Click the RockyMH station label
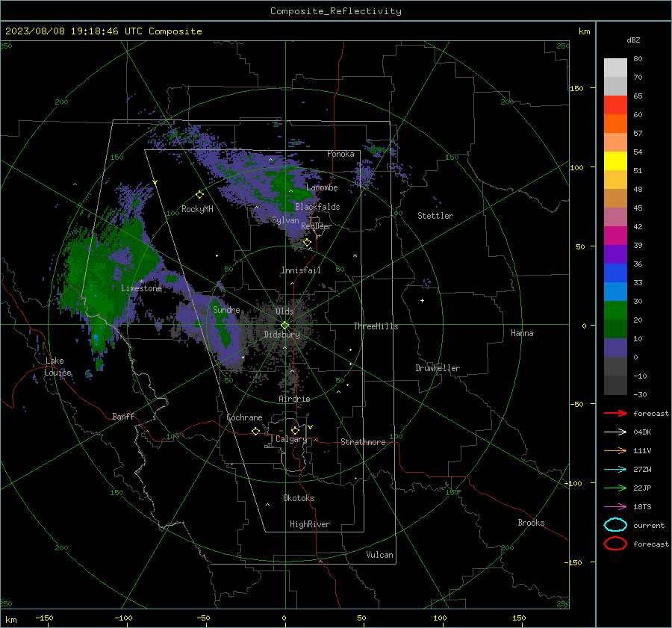The width and height of the screenshot is (672, 628). pos(197,209)
